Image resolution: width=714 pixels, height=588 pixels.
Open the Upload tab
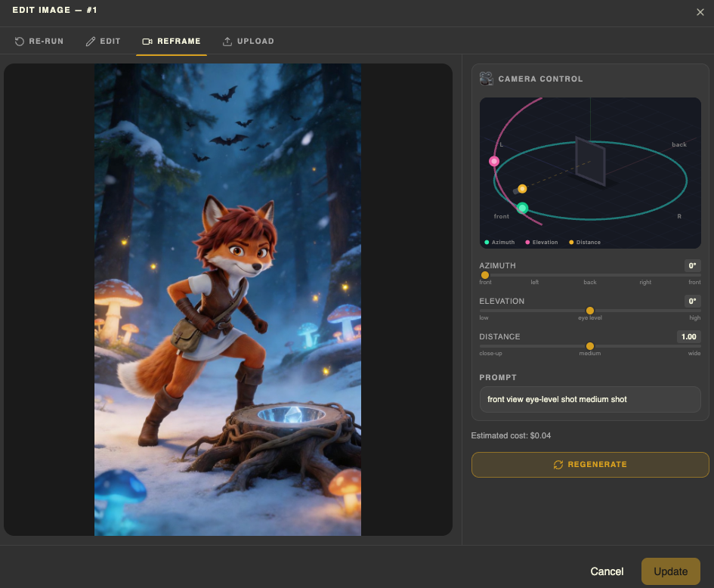248,42
